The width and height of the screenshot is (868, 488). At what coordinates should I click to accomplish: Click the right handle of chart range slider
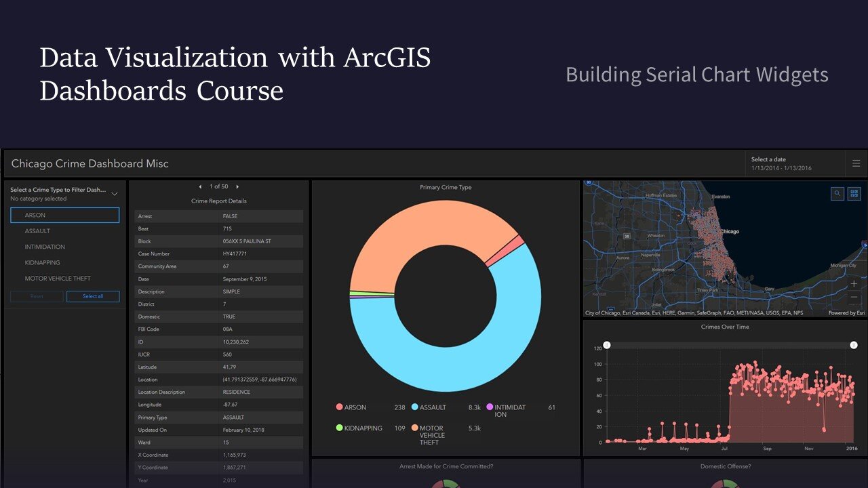(853, 345)
